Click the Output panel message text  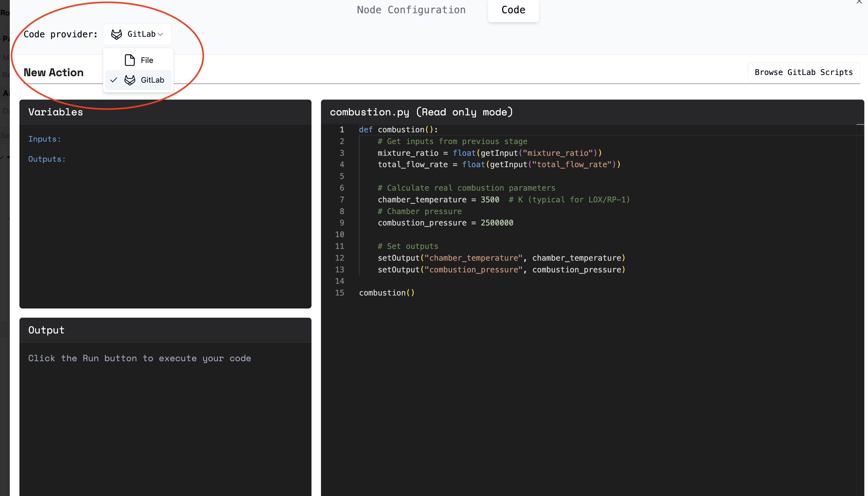coord(140,358)
